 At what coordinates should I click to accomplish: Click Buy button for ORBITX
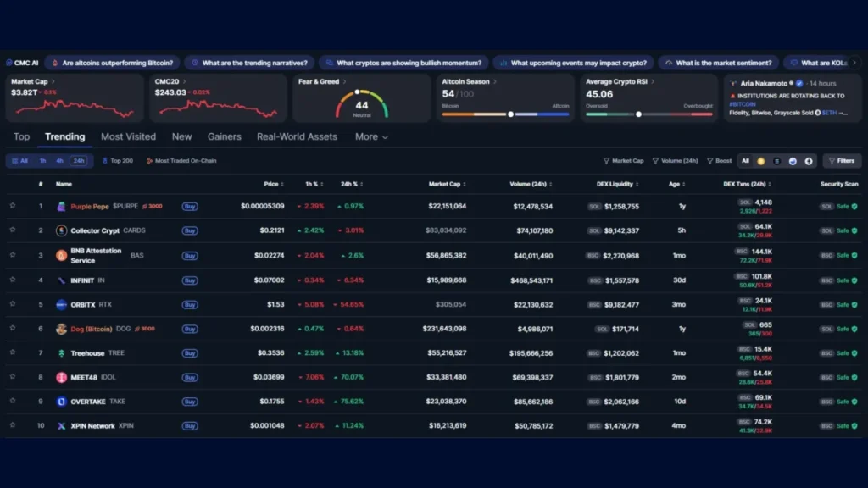[x=190, y=305]
